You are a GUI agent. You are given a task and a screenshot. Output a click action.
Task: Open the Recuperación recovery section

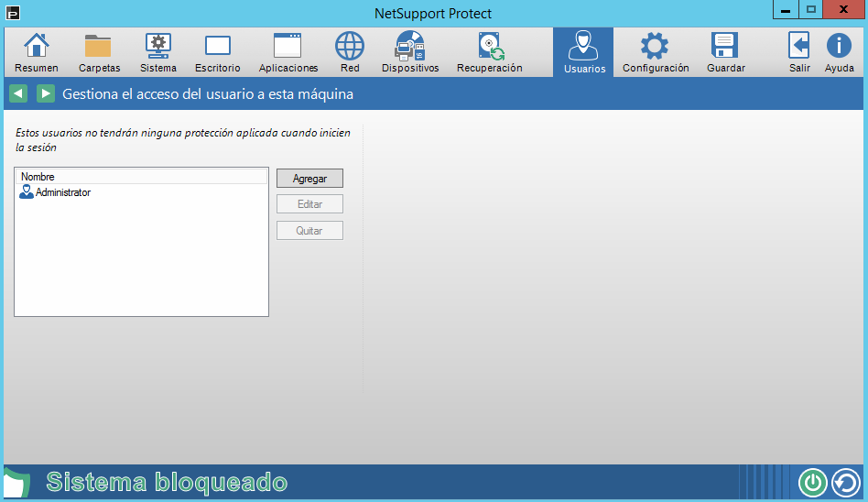(489, 53)
